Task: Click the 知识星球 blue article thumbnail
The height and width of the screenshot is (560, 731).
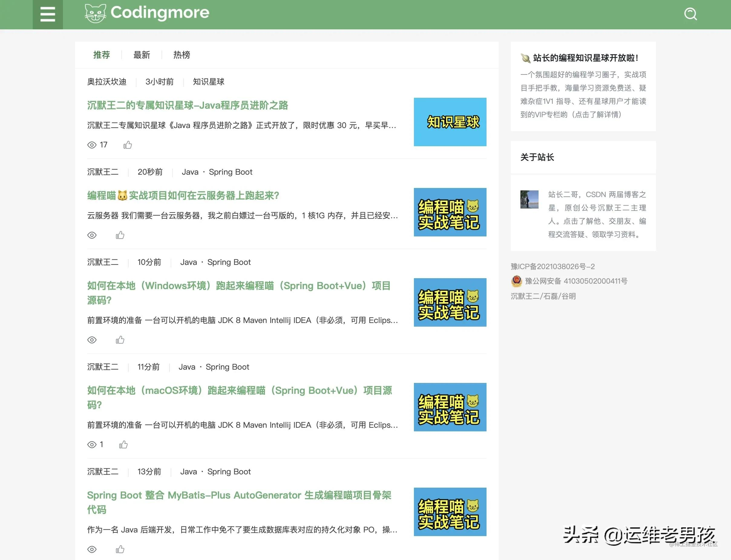Action: tap(450, 122)
